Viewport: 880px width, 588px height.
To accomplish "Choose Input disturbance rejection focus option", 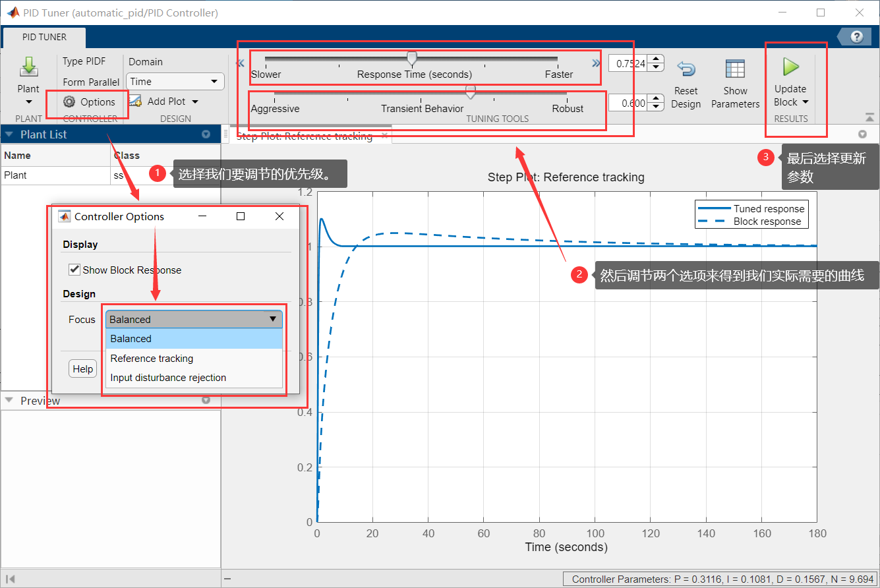I will tap(194, 378).
